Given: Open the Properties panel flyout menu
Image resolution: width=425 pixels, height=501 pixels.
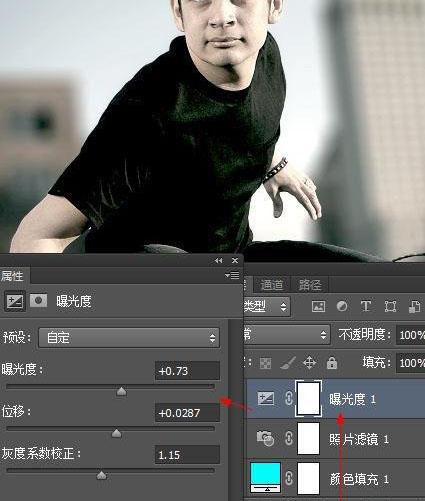Looking at the screenshot, I should coord(232,275).
